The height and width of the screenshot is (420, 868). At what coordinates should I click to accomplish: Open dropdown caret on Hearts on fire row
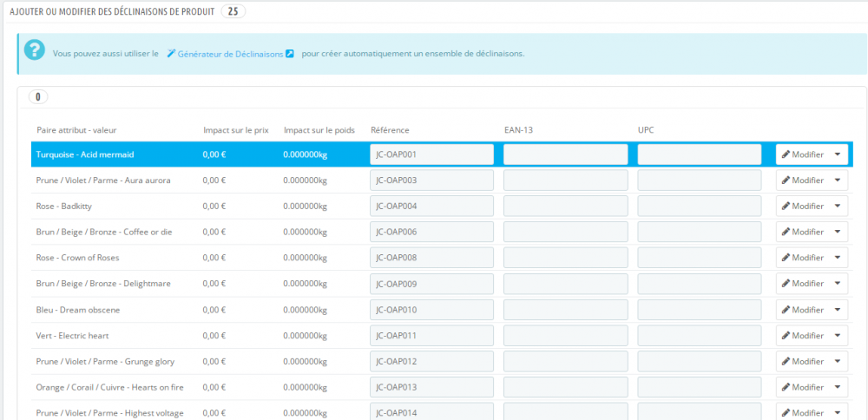click(838, 387)
